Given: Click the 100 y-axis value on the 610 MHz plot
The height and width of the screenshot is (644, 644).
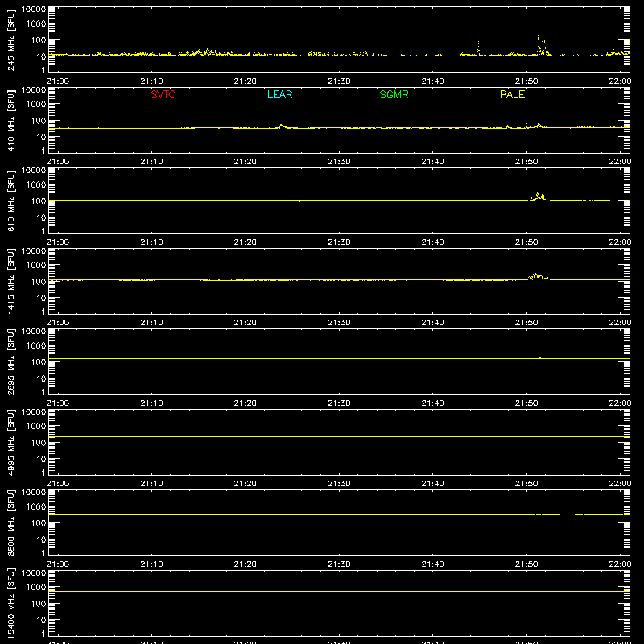Looking at the screenshot, I should coord(39,201).
